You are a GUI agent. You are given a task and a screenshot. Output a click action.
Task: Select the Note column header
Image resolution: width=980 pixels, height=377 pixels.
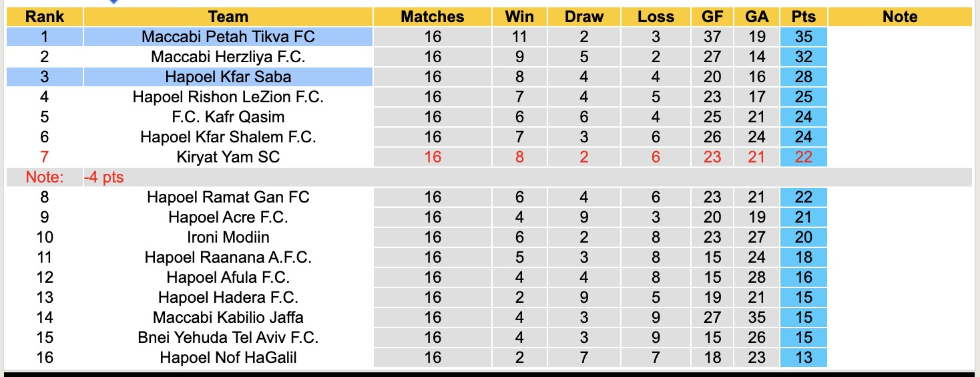899,17
